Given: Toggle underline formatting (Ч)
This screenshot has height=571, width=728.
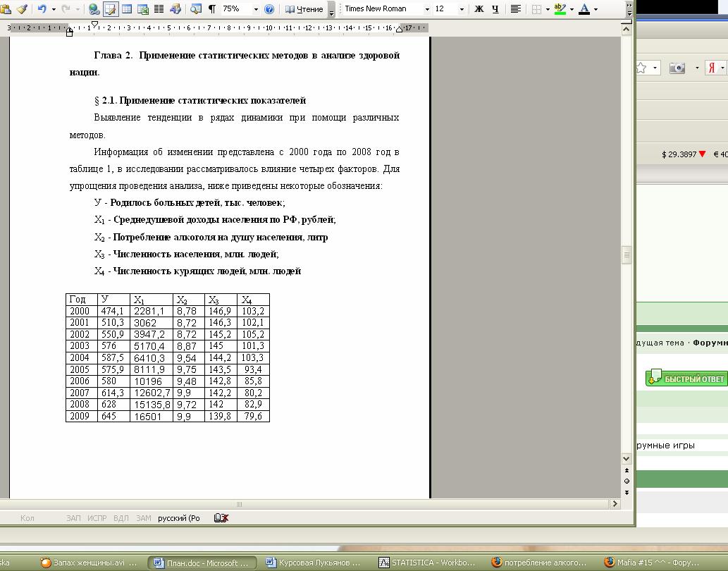Looking at the screenshot, I should (x=495, y=9).
